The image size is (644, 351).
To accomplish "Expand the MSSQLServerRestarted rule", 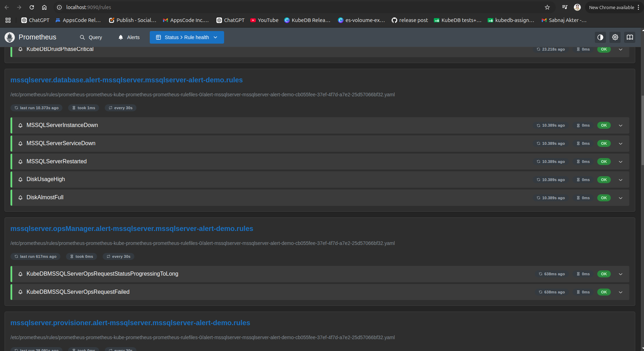I will tap(621, 162).
